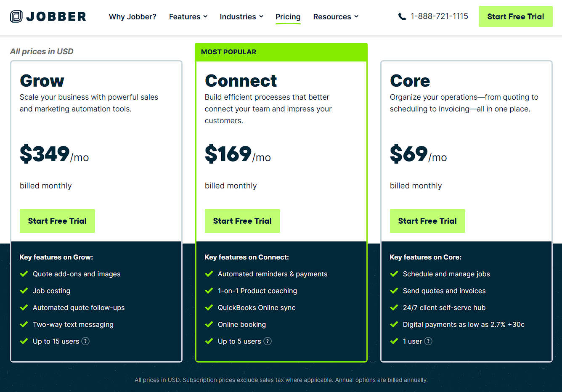Expand the Industries dropdown menu
Image resolution: width=562 pixels, height=392 pixels.
241,16
